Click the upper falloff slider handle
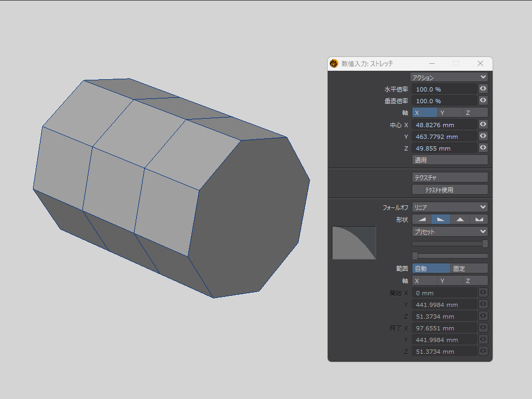Image resolution: width=532 pixels, height=399 pixels. [x=485, y=244]
